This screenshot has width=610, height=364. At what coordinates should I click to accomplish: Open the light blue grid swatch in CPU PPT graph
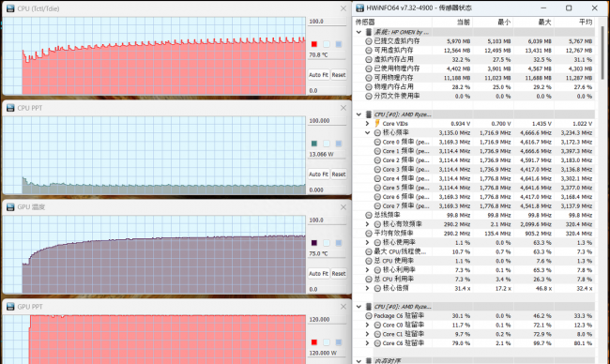(327, 144)
